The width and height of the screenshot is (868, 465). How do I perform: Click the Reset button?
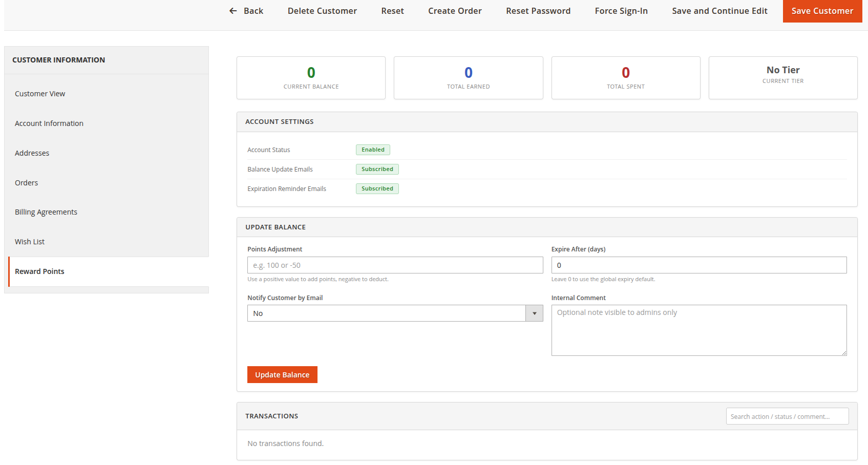[392, 11]
